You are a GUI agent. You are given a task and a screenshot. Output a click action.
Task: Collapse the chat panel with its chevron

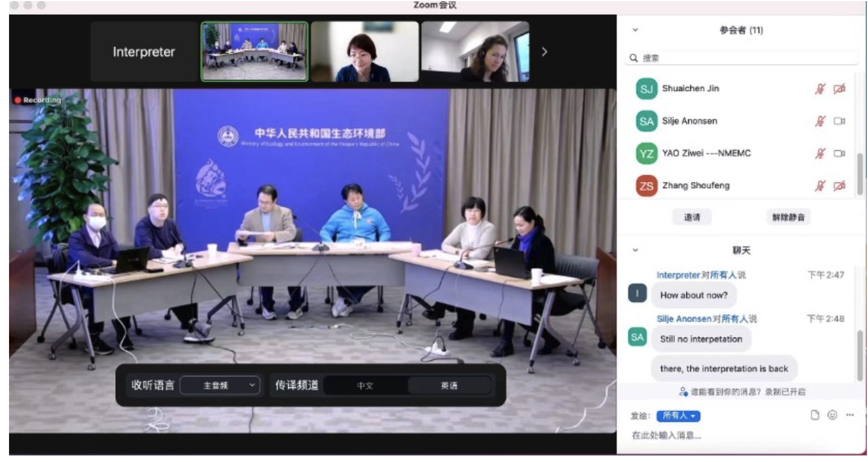pyautogui.click(x=635, y=250)
